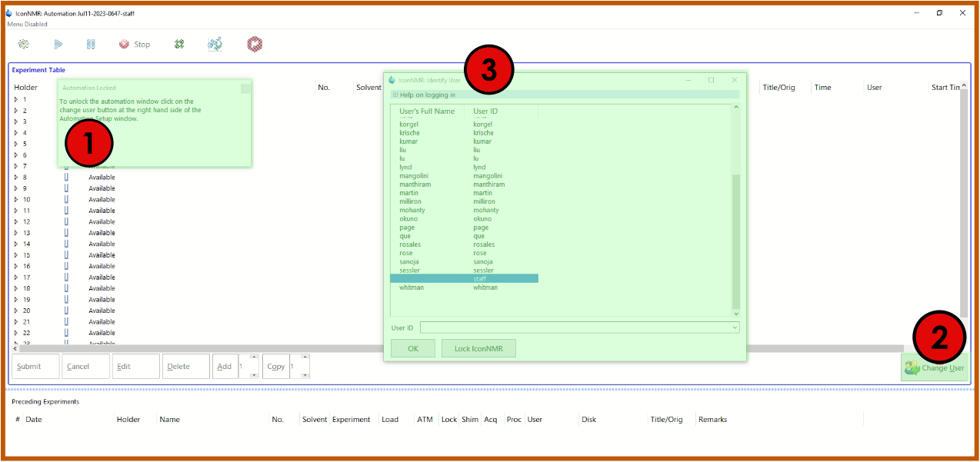Image resolution: width=980 pixels, height=462 pixels.
Task: Open the User ID dropdown
Action: coord(735,327)
